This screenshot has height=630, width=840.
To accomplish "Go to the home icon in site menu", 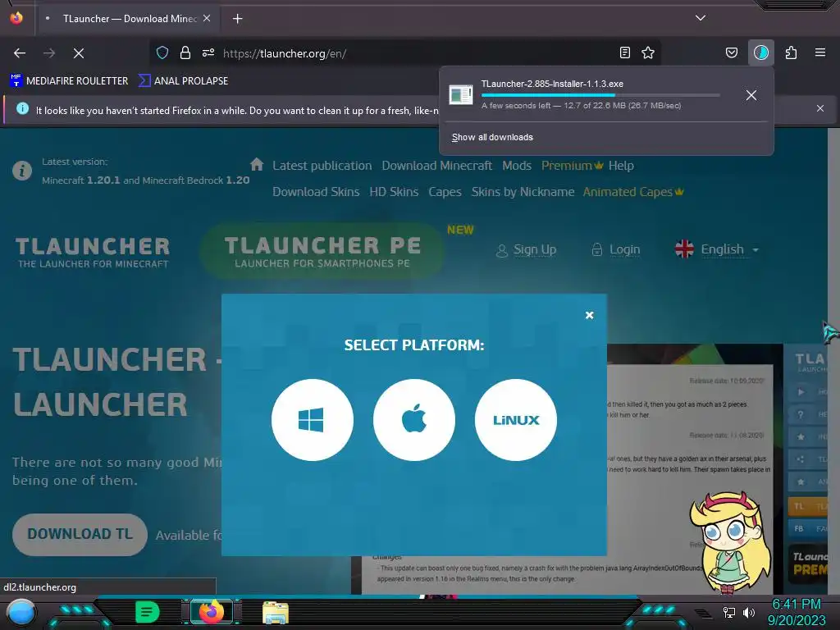I will click(x=257, y=164).
